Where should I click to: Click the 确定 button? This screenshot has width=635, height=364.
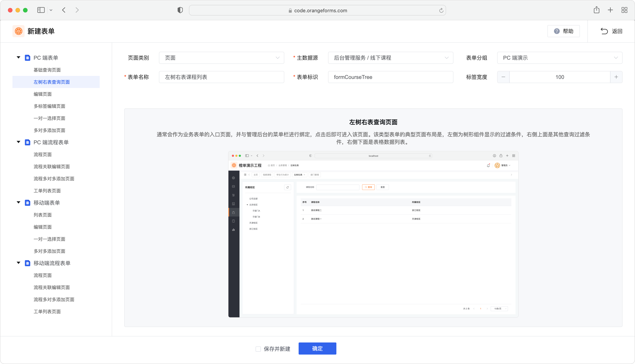[317, 349]
